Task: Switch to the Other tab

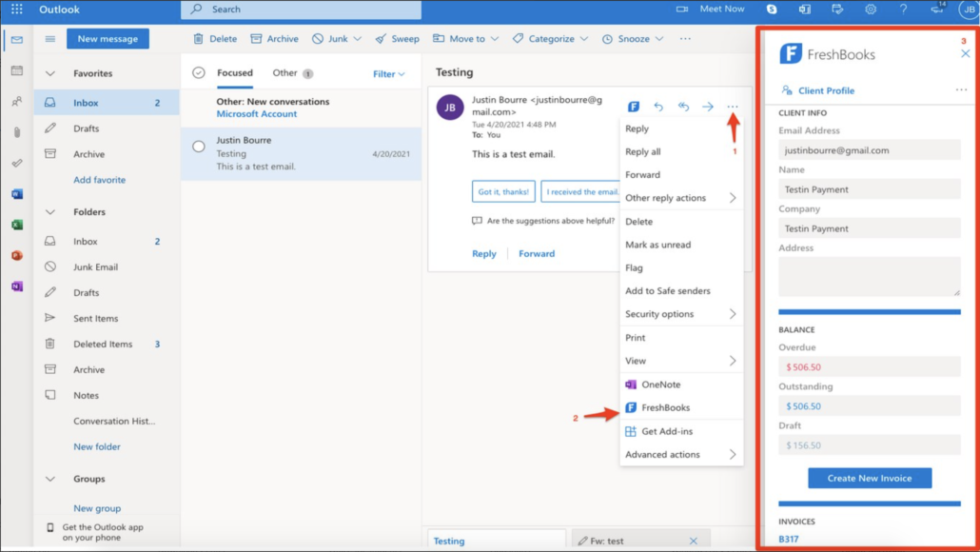Action: pos(292,72)
